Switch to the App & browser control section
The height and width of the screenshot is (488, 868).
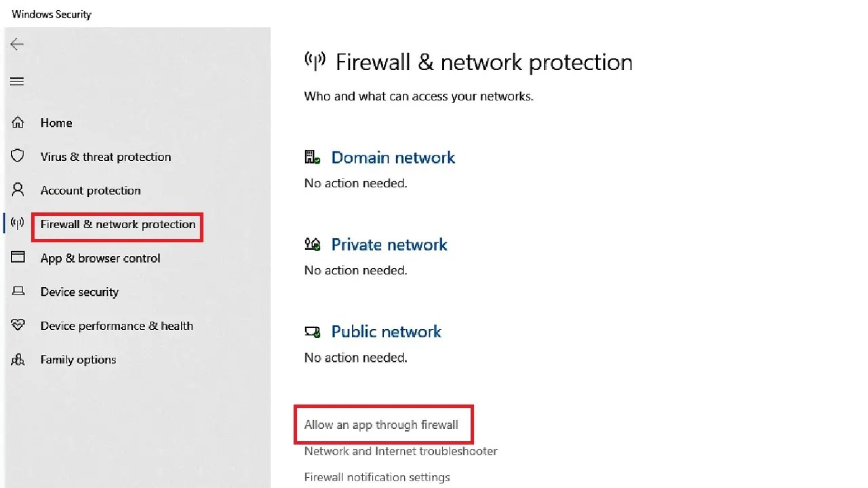[x=100, y=258]
